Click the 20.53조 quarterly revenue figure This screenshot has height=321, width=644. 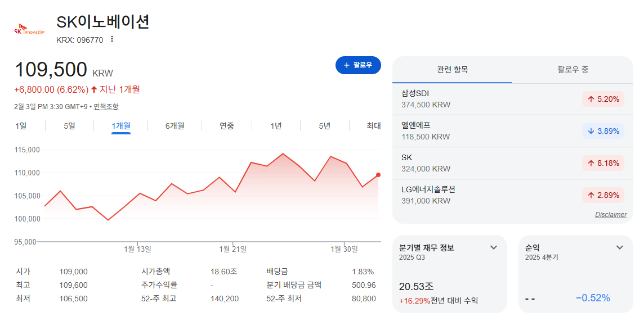coord(417,286)
